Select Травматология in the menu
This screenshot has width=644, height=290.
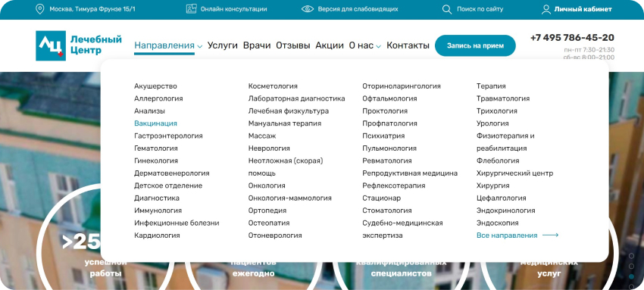(503, 98)
